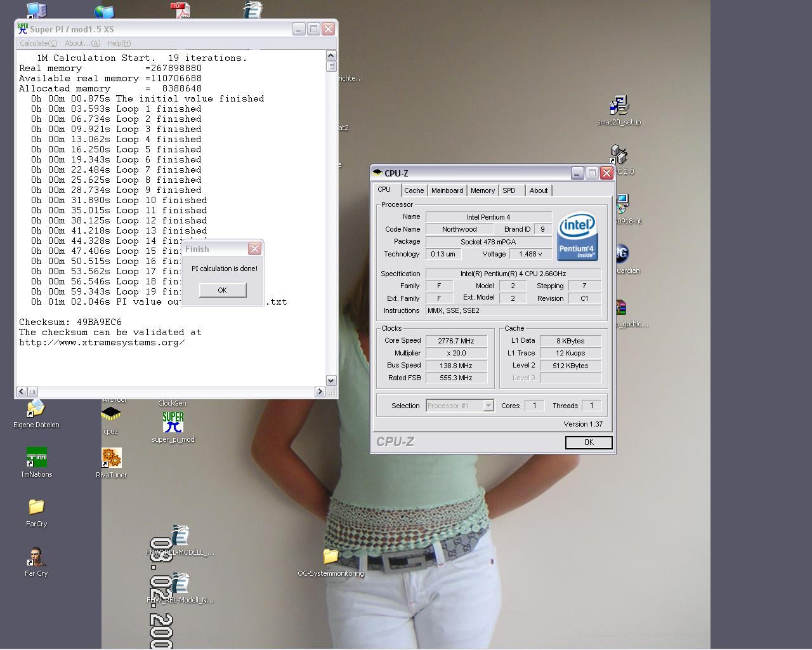Click the Super PI title bar icon
This screenshot has height=650, width=812.
tap(23, 29)
